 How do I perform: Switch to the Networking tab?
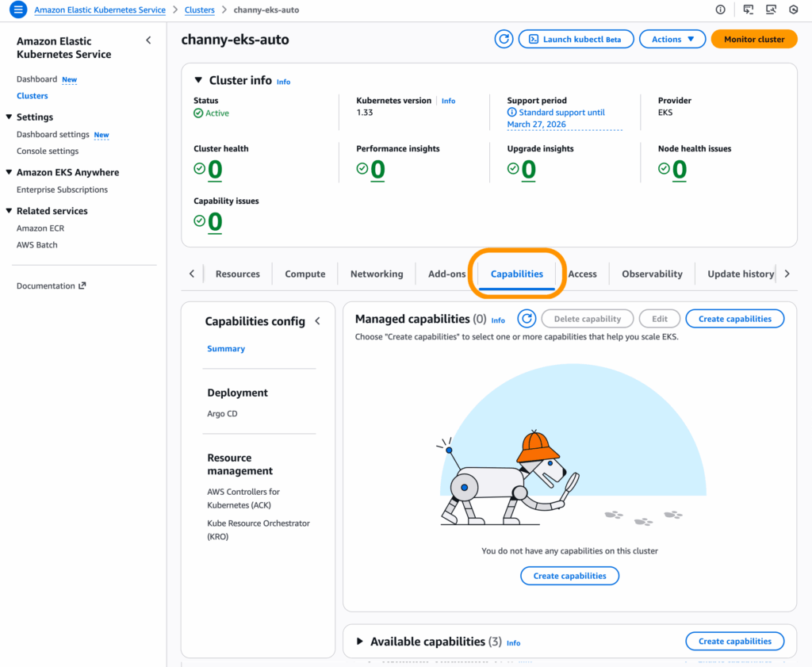[x=376, y=274]
